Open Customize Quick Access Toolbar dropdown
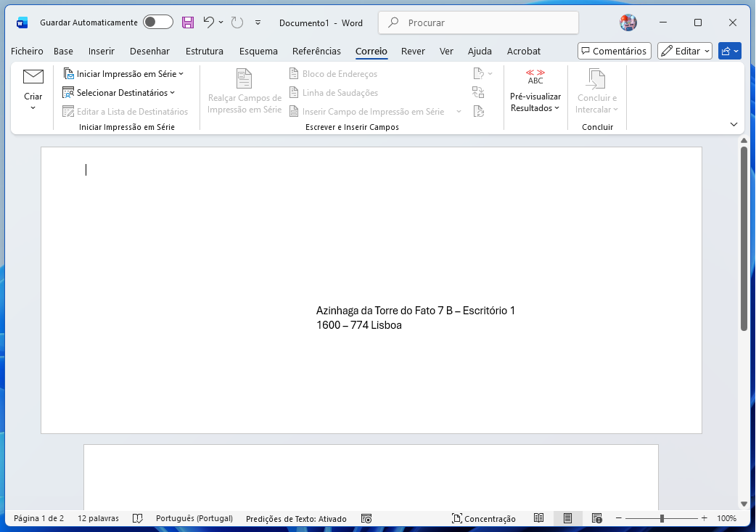Screen dimensions: 756x532 (x=258, y=22)
